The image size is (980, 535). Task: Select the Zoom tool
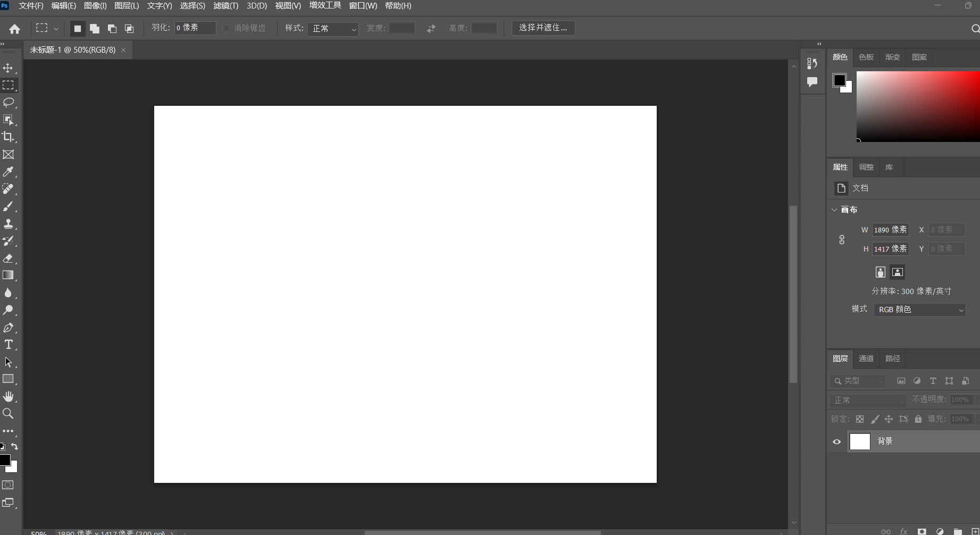pos(9,413)
